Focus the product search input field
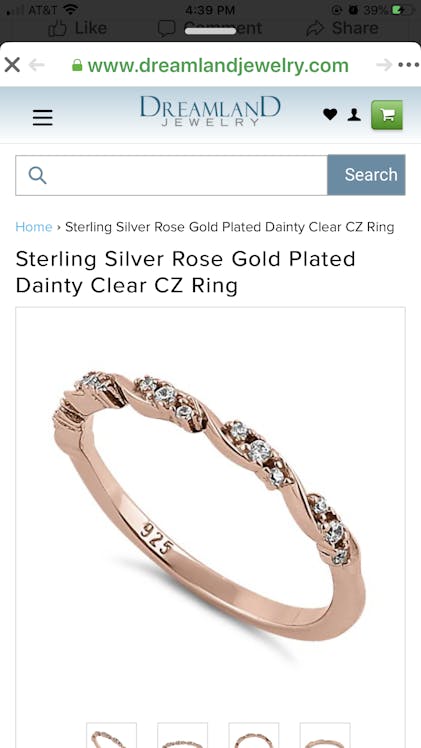This screenshot has height=748, width=421. [172, 175]
